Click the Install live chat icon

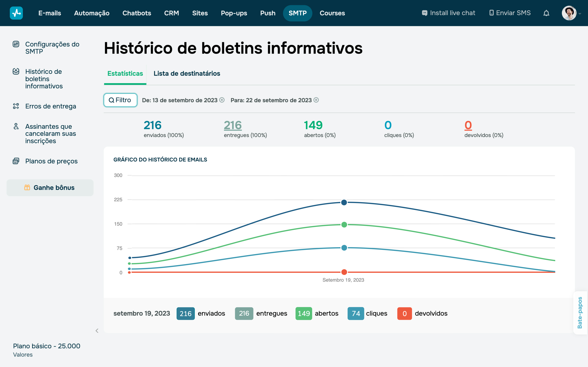[x=424, y=13]
